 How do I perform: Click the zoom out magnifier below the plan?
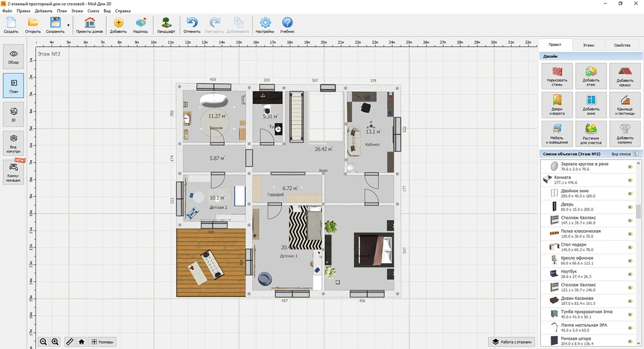[x=43, y=341]
